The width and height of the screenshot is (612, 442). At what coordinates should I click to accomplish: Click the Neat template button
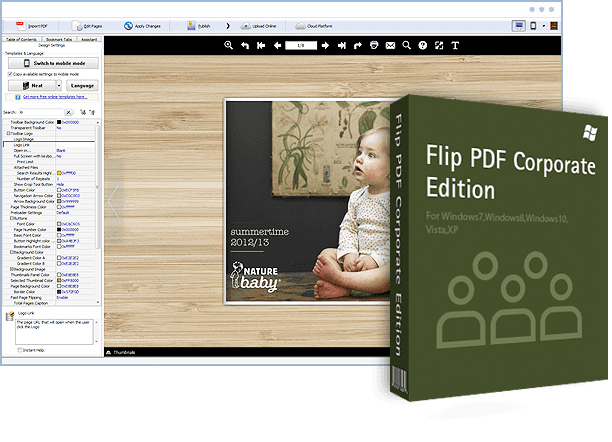(x=32, y=86)
